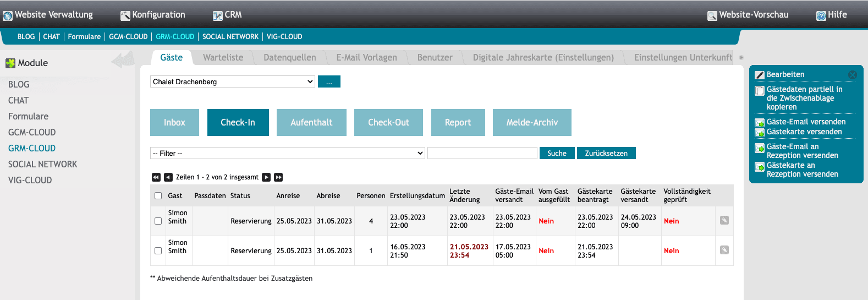Jump to last page arrow
This screenshot has width=868, height=300.
(x=278, y=177)
